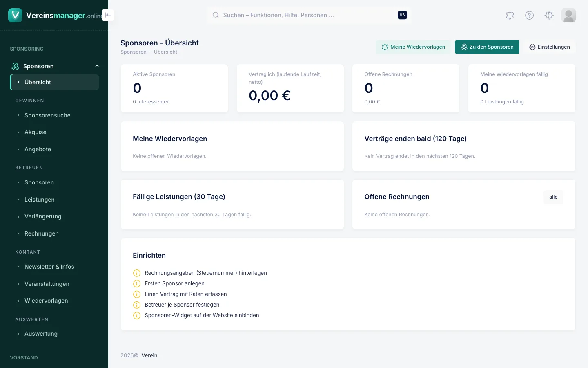Toggle light/dark theme sun icon
588x368 pixels.
point(549,16)
